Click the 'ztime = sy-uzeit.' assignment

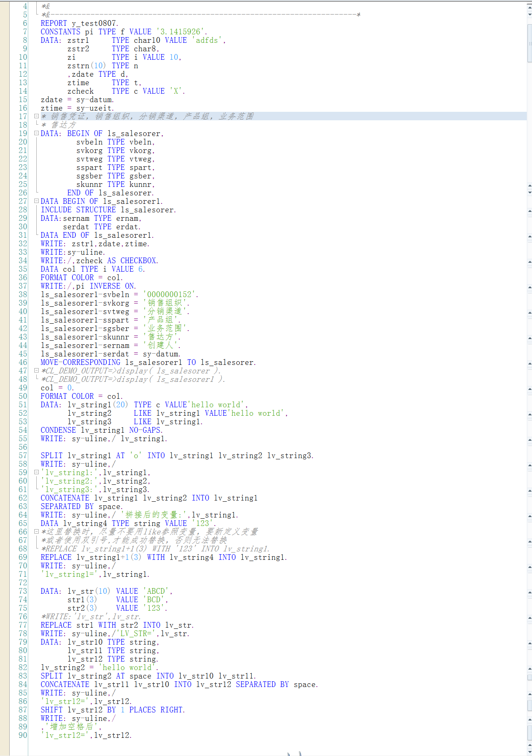(x=77, y=108)
